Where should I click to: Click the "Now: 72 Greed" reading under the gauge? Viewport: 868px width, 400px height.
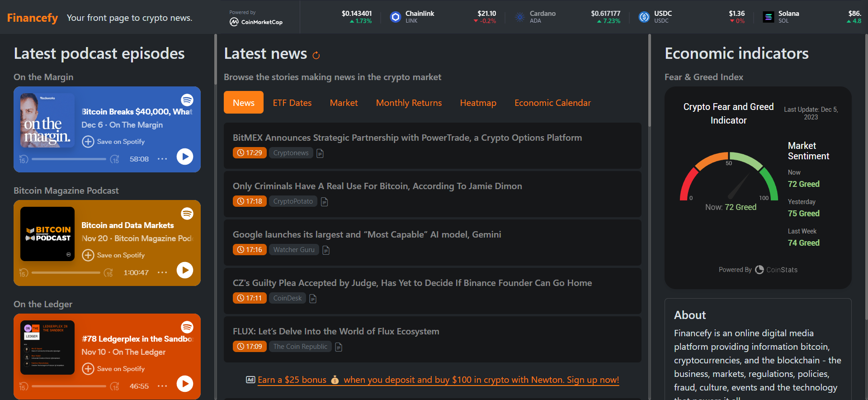point(731,207)
